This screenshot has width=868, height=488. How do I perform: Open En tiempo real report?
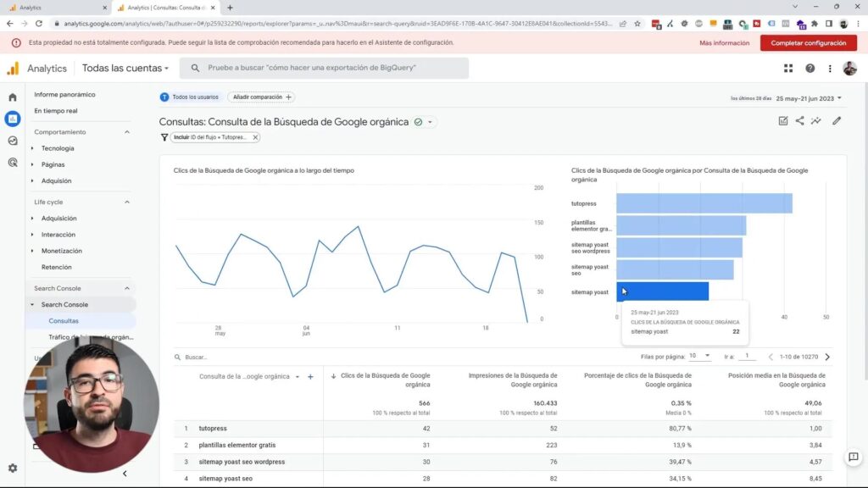click(x=56, y=111)
